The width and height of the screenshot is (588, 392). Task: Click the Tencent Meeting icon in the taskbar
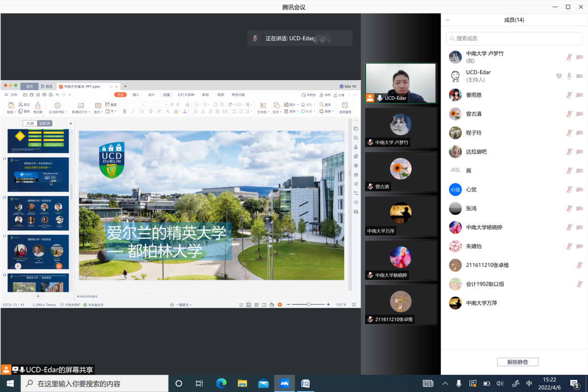point(285,384)
